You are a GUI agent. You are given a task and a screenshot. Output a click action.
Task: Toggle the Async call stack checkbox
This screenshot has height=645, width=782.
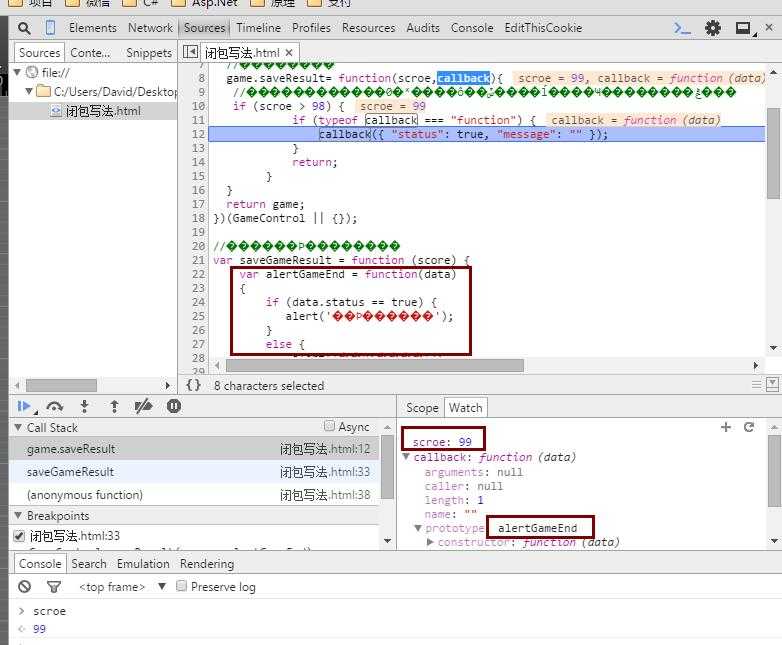point(329,426)
